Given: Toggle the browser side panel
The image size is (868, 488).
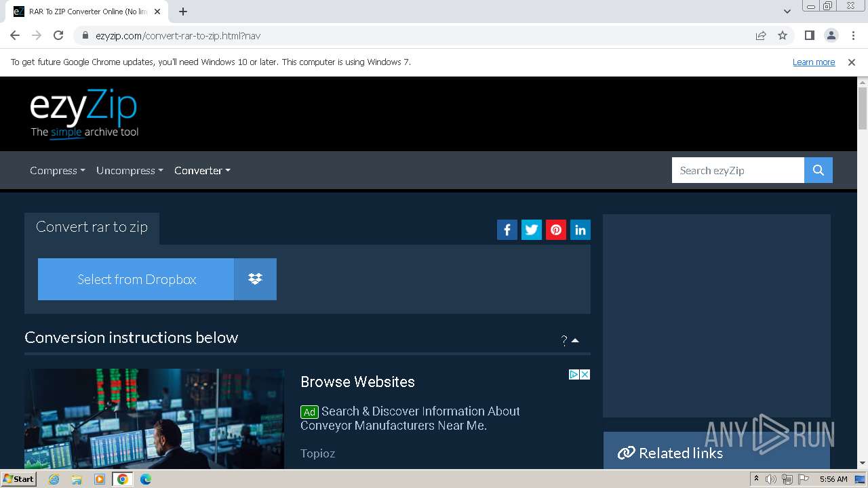Looking at the screenshot, I should pyautogui.click(x=809, y=35).
